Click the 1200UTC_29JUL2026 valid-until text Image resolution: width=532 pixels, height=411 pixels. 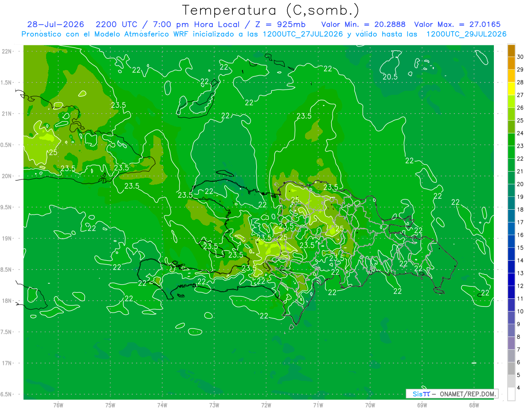pyautogui.click(x=466, y=34)
